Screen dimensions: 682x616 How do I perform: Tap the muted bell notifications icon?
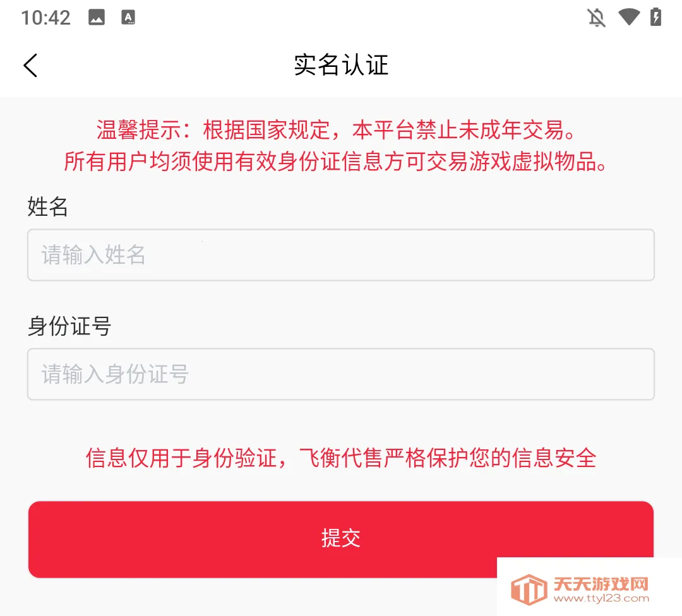tap(596, 18)
